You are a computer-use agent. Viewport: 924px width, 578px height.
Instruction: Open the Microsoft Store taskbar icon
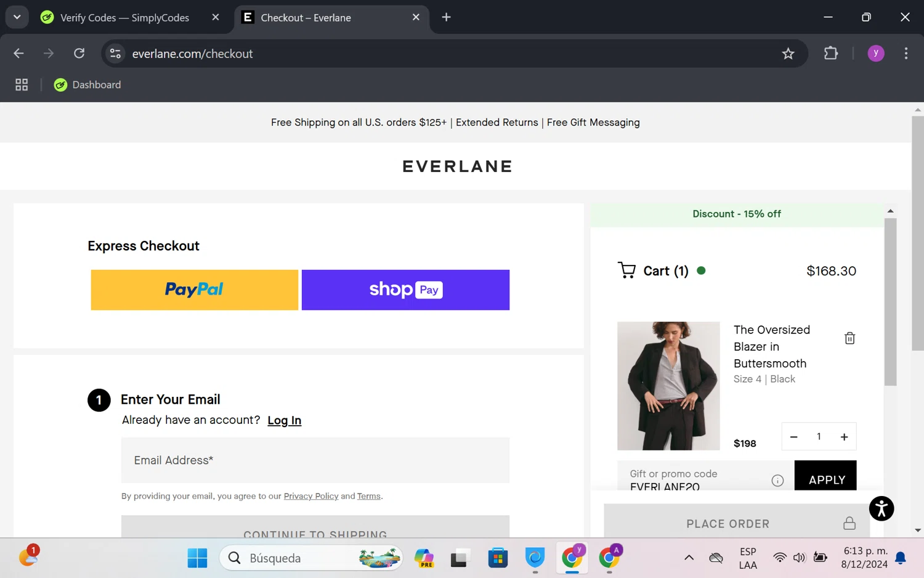(498, 558)
